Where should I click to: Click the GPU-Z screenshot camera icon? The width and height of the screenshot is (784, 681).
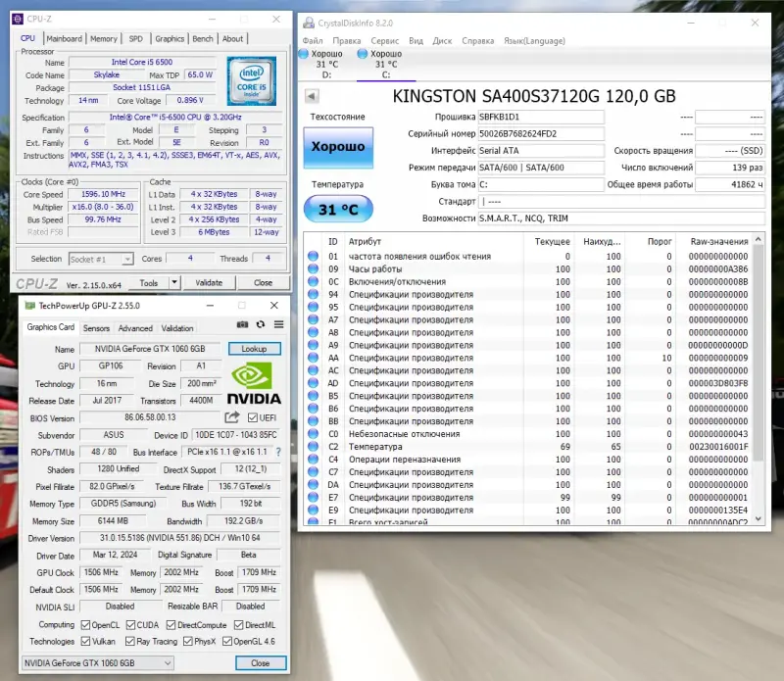pos(242,325)
